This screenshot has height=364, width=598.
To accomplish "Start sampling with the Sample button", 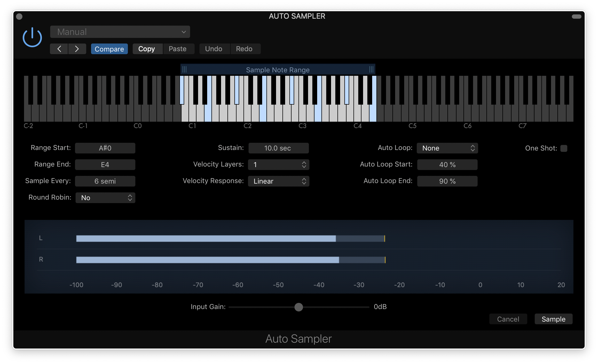I will coord(553,319).
